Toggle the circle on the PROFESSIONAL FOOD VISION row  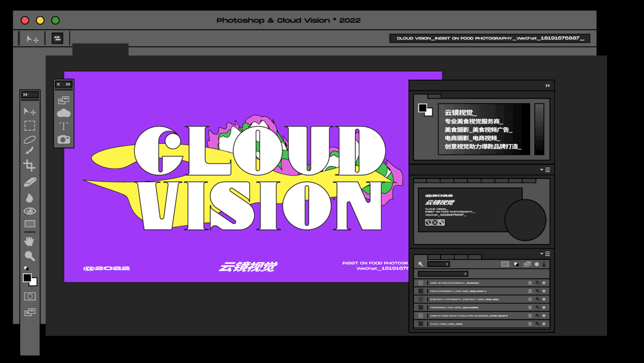(544, 307)
